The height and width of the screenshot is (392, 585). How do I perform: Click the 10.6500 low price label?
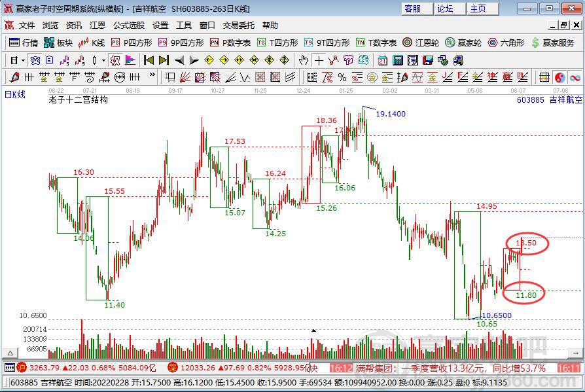pos(497,315)
